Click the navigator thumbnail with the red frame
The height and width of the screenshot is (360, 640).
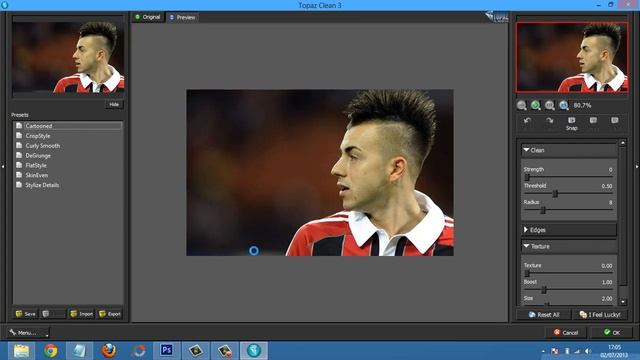click(572, 57)
